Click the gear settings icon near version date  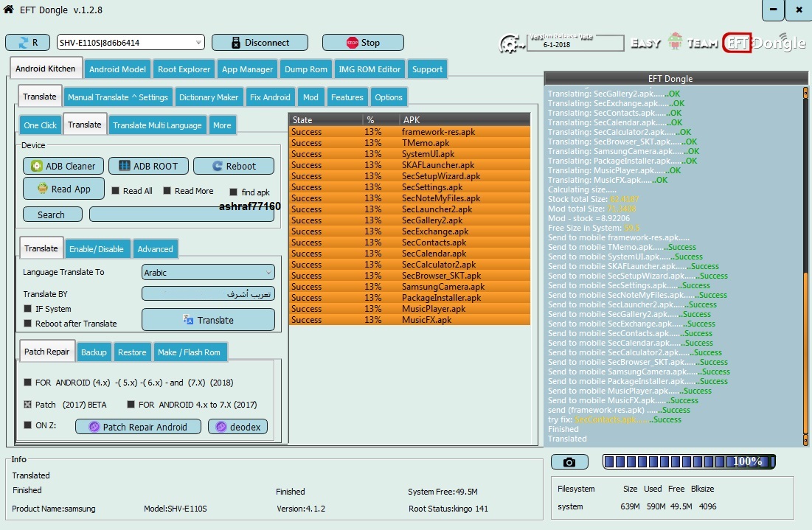click(510, 44)
